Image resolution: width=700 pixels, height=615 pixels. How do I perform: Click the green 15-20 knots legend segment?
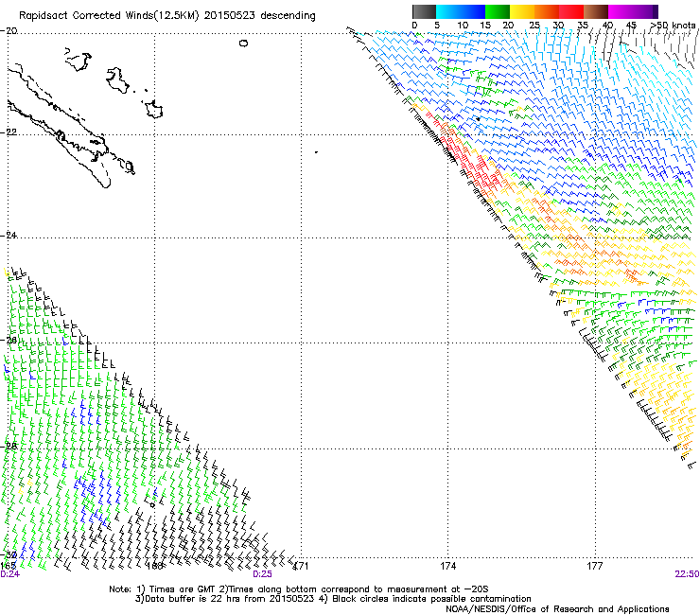point(498,11)
